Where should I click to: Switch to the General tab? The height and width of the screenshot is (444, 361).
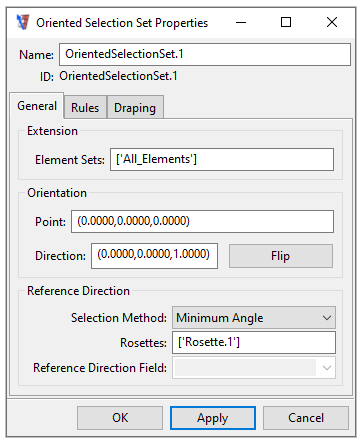(37, 106)
